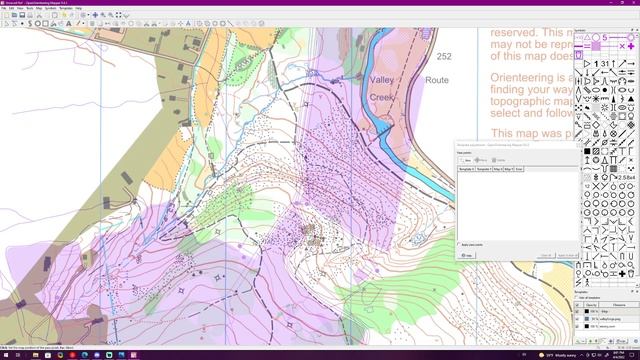Select the Draw circles and ellipses tool

click(x=38, y=24)
